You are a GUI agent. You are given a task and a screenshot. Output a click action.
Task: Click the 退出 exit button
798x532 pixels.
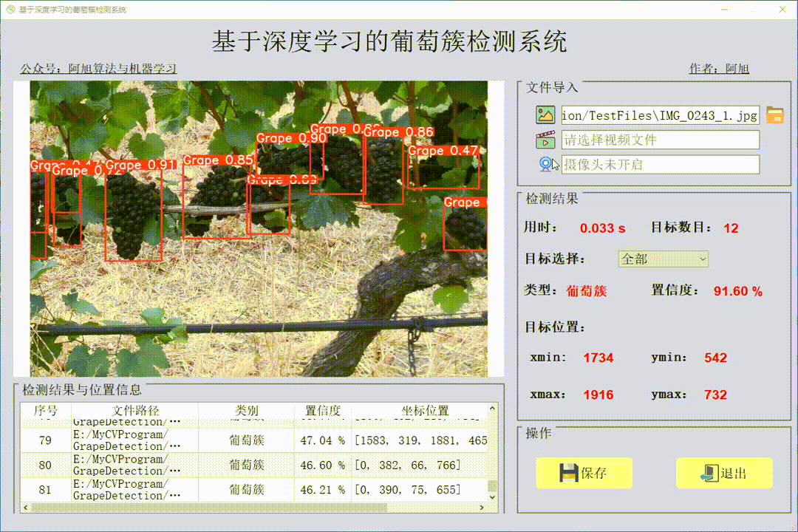tap(723, 473)
